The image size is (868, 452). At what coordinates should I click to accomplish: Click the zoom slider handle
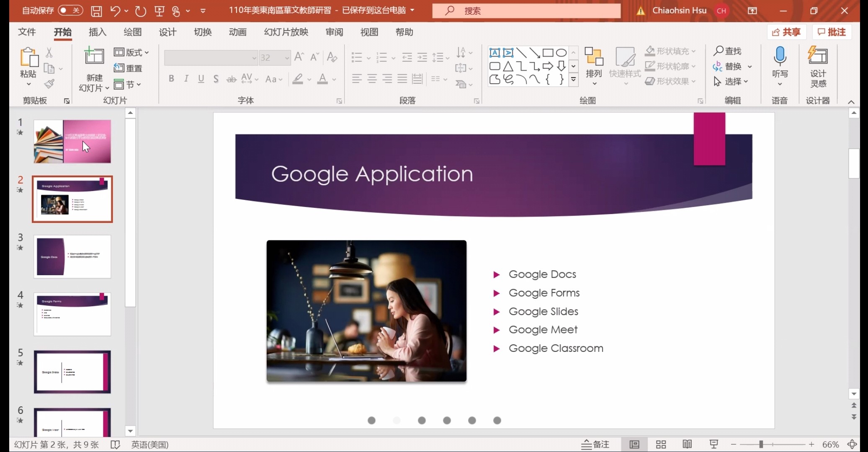coord(761,444)
